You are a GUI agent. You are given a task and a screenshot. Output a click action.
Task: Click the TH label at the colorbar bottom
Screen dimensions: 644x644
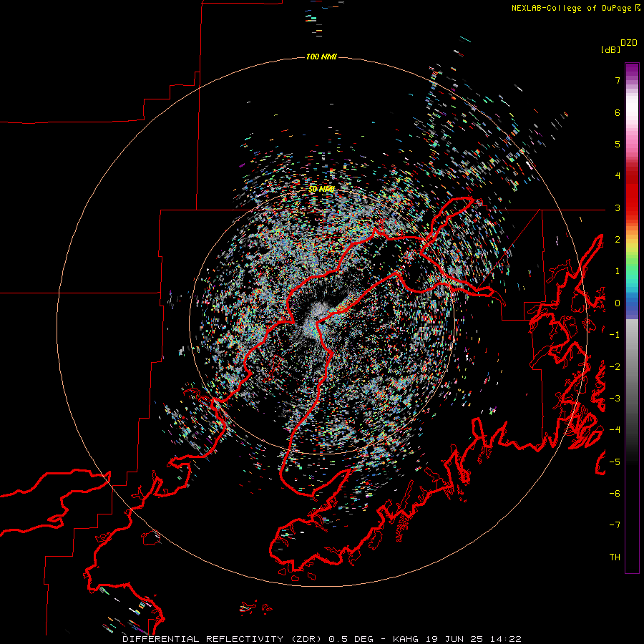tap(615, 557)
